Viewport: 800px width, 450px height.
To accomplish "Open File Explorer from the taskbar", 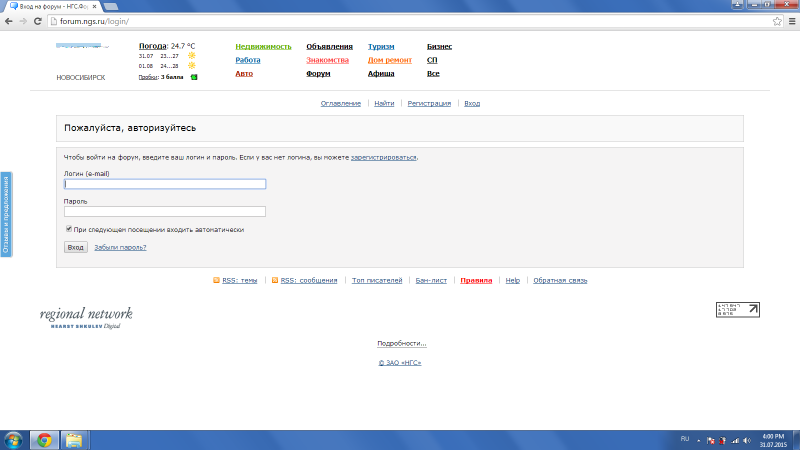I will (x=73, y=439).
